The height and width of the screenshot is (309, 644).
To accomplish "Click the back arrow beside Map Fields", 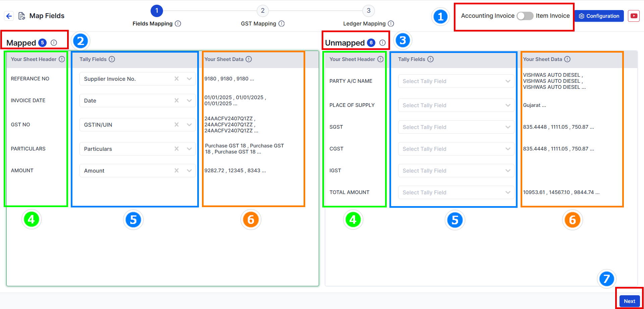I will click(9, 16).
